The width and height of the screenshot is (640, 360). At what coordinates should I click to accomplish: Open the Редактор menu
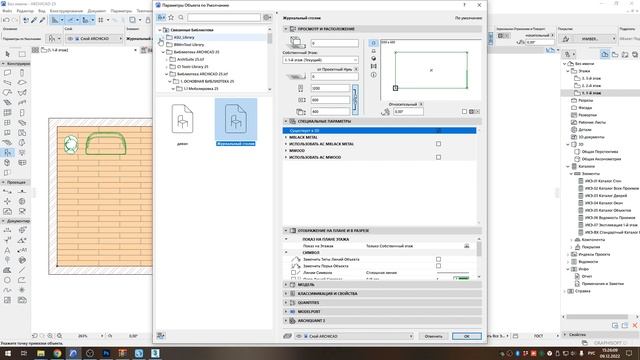click(25, 11)
